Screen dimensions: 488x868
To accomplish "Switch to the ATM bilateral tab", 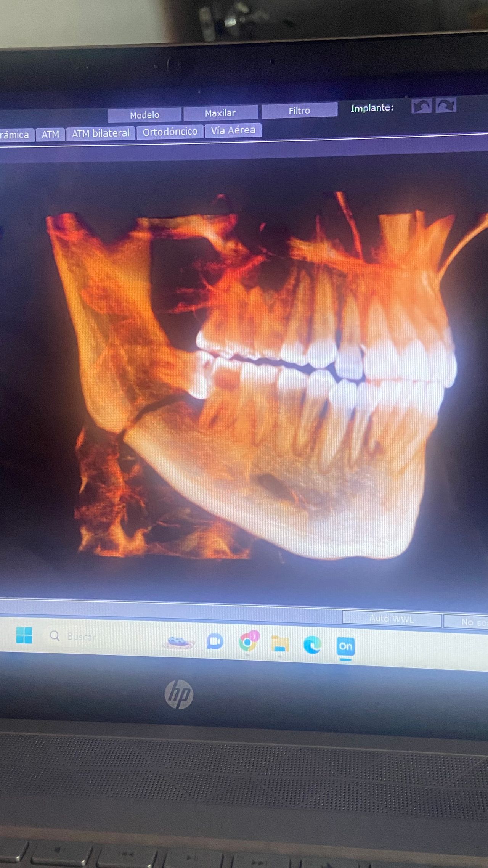I will (x=101, y=133).
